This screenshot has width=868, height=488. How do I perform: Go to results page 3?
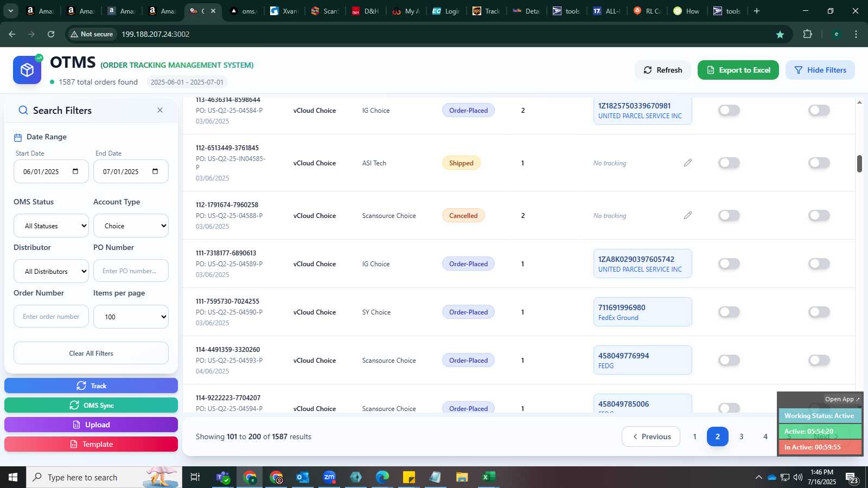click(x=742, y=436)
